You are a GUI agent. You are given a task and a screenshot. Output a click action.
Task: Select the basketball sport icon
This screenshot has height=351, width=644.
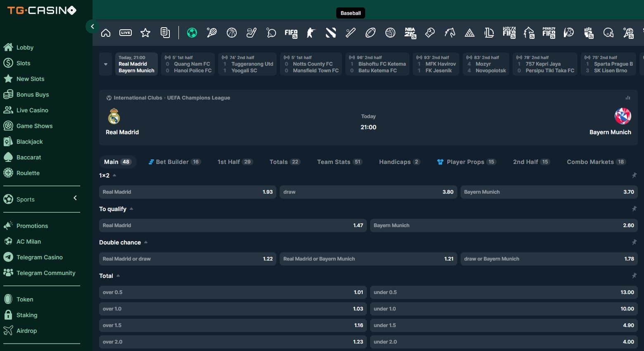coord(232,33)
